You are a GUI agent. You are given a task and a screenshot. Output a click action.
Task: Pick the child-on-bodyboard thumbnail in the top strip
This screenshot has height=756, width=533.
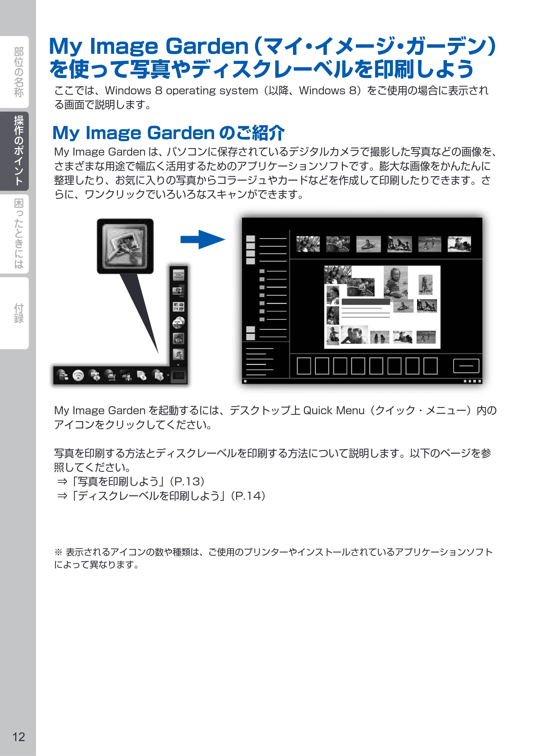[x=369, y=244]
